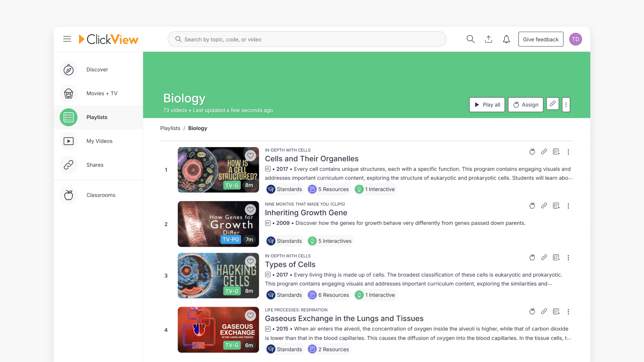Open the notifications bell
Screen dimensions: 644x362
pos(506,39)
